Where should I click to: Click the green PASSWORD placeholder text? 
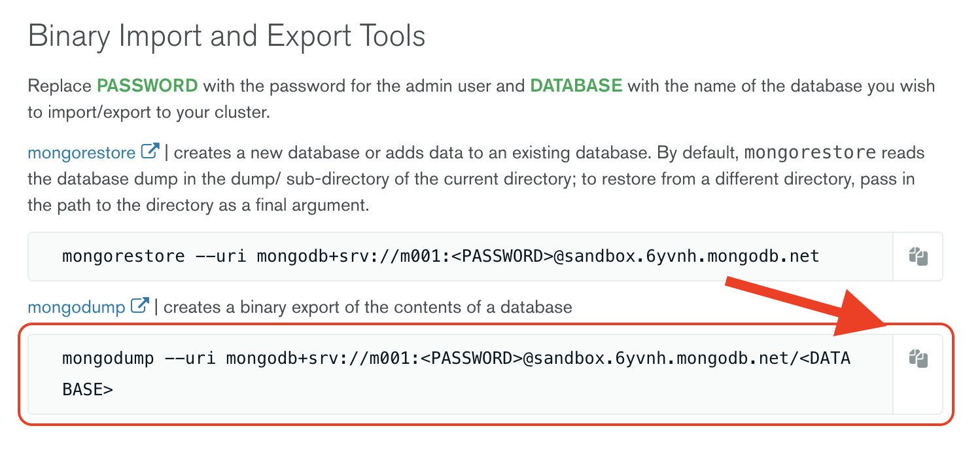[x=147, y=86]
